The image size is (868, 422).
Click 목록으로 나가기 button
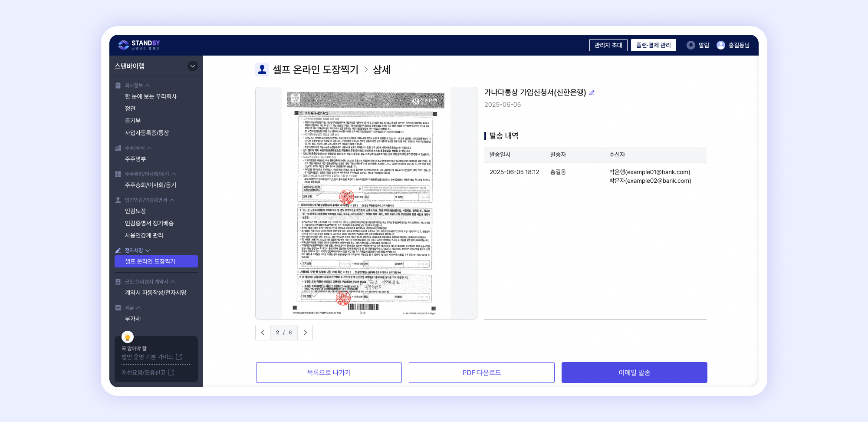point(329,373)
